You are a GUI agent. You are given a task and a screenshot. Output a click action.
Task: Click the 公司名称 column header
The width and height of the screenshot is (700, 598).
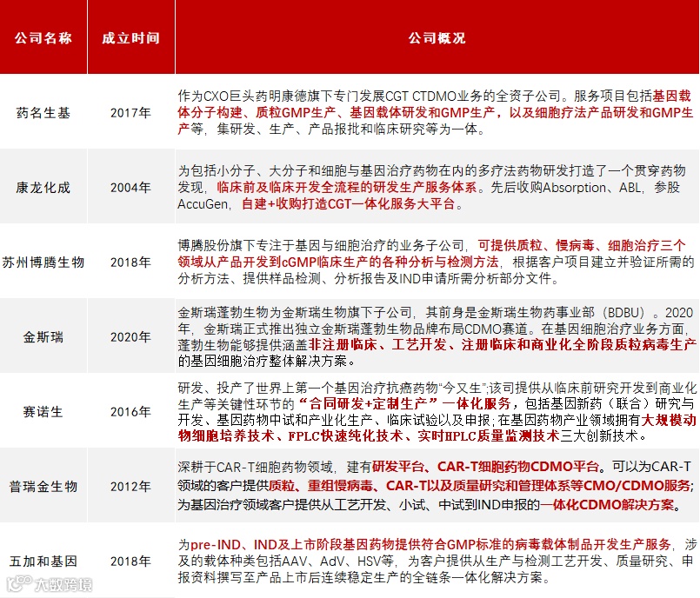(x=43, y=38)
